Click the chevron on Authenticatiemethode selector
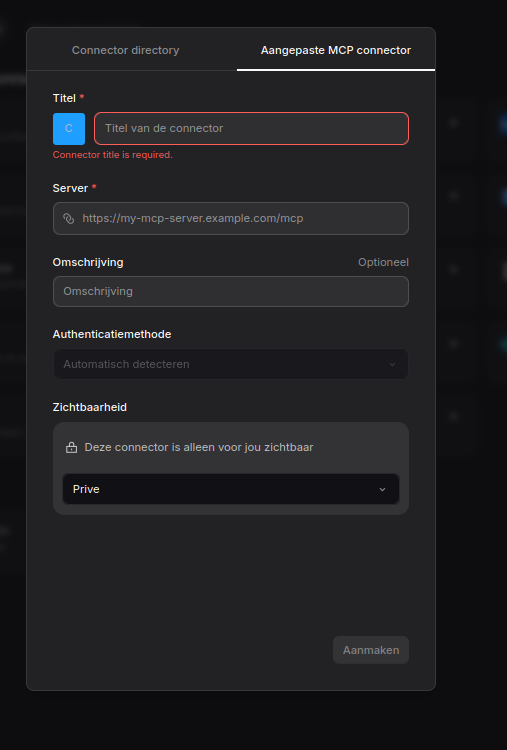 coord(392,364)
